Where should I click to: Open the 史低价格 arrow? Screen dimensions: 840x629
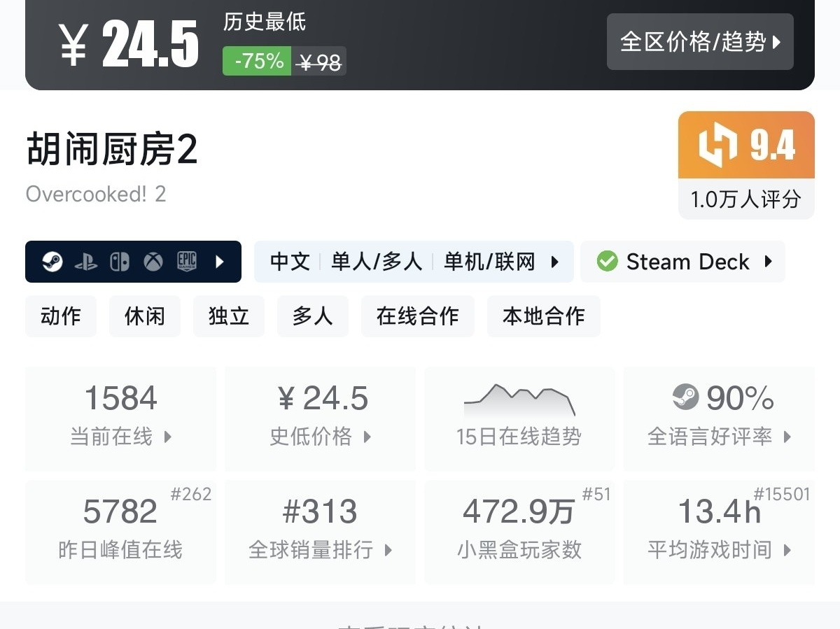pyautogui.click(x=367, y=437)
